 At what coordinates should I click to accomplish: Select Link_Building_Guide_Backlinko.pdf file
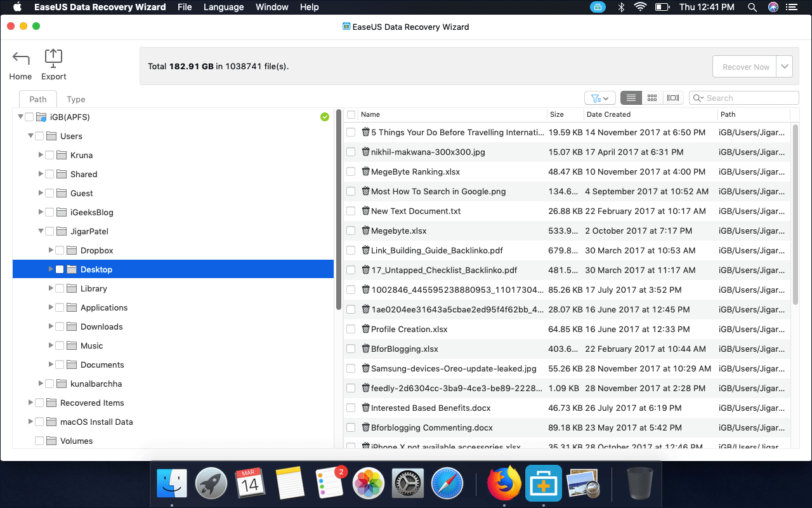(x=437, y=250)
